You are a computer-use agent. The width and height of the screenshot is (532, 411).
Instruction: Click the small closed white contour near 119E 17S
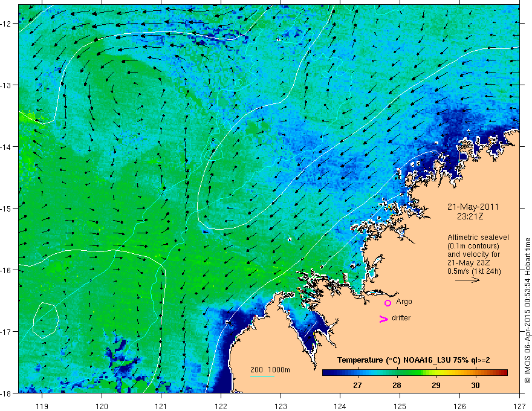pos(46,320)
